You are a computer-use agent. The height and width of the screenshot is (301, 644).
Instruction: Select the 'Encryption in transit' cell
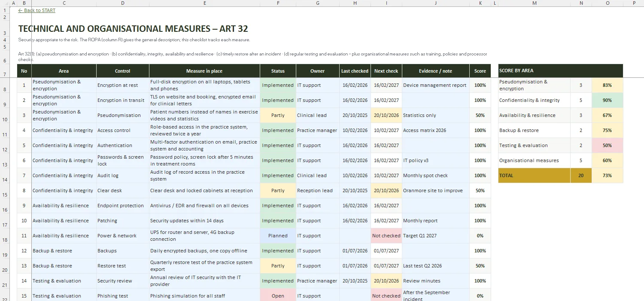123,100
